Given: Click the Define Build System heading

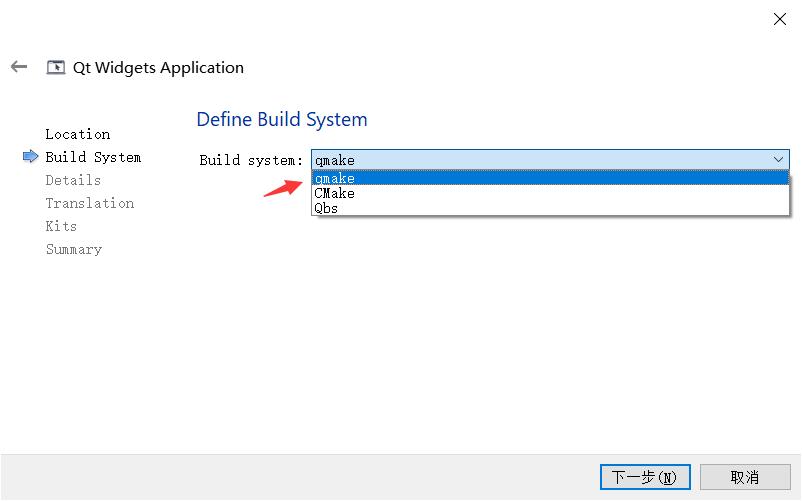Looking at the screenshot, I should click(x=282, y=120).
